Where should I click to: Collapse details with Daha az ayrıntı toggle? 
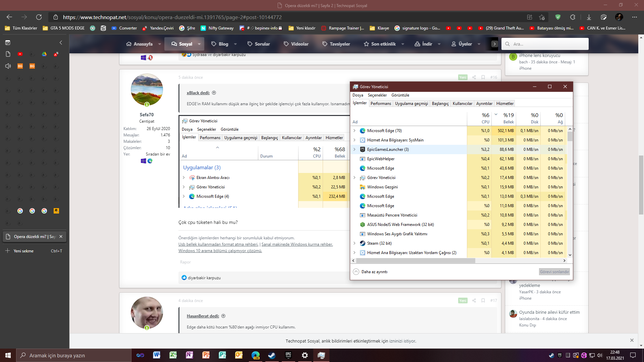coord(370,272)
